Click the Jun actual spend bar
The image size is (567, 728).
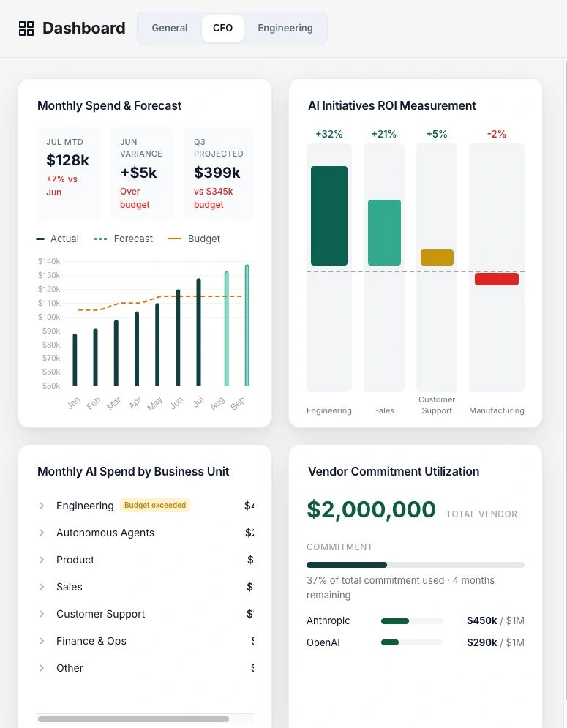click(178, 338)
